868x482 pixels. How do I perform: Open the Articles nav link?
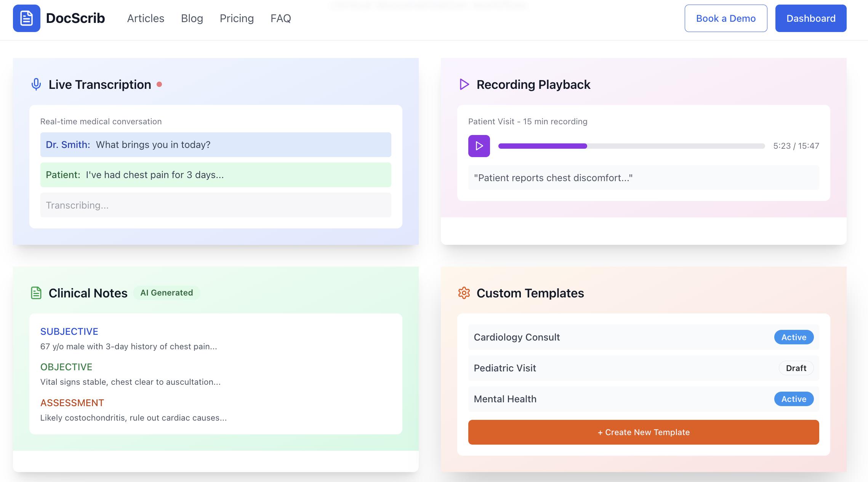coord(146,18)
